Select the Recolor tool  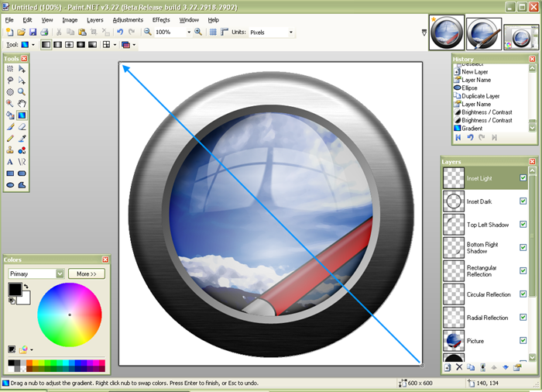pyautogui.click(x=22, y=150)
